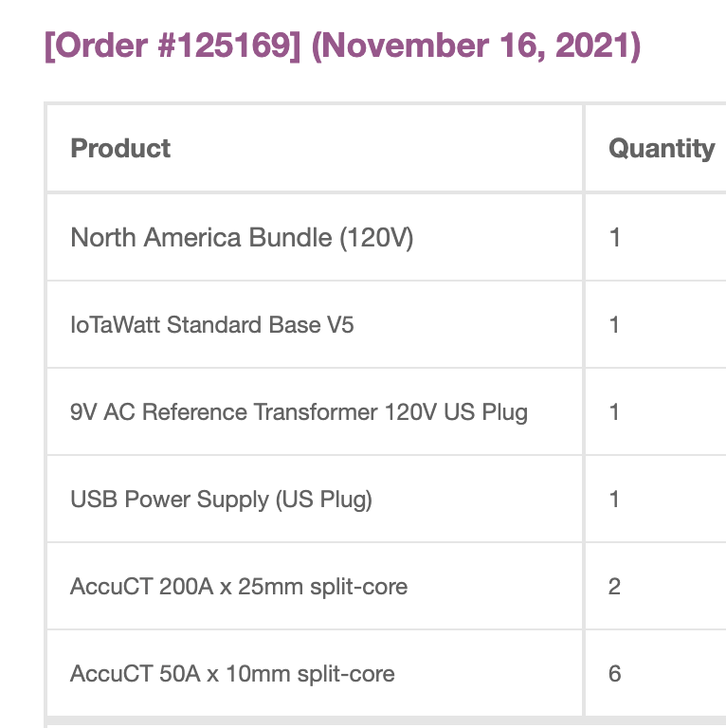Click quantity 2 in AccuCT 200A row
The image size is (726, 728).
tap(615, 587)
